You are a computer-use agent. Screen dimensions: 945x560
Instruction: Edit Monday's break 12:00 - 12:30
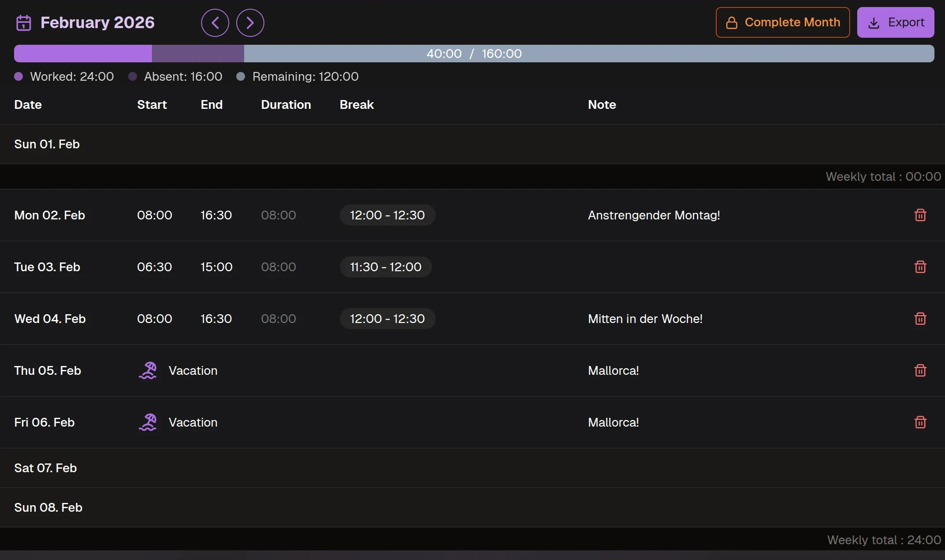pos(387,215)
